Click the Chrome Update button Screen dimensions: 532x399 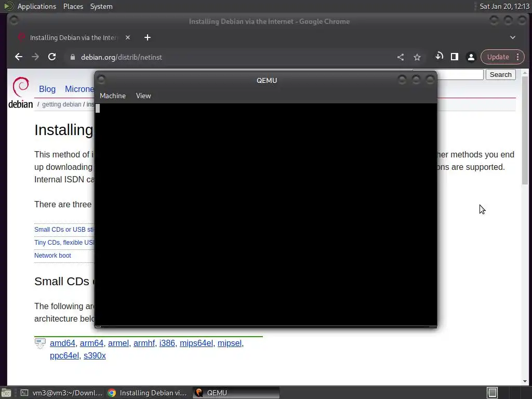[x=498, y=57]
